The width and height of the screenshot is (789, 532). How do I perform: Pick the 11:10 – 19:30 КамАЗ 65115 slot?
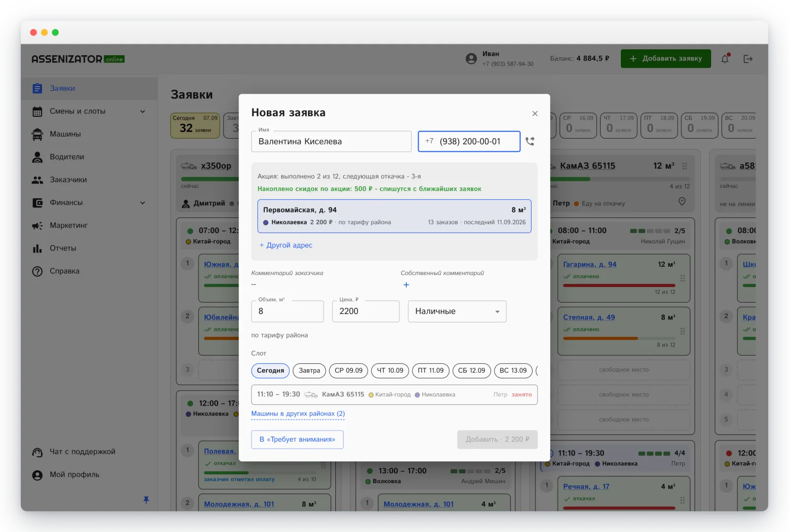[x=394, y=395]
